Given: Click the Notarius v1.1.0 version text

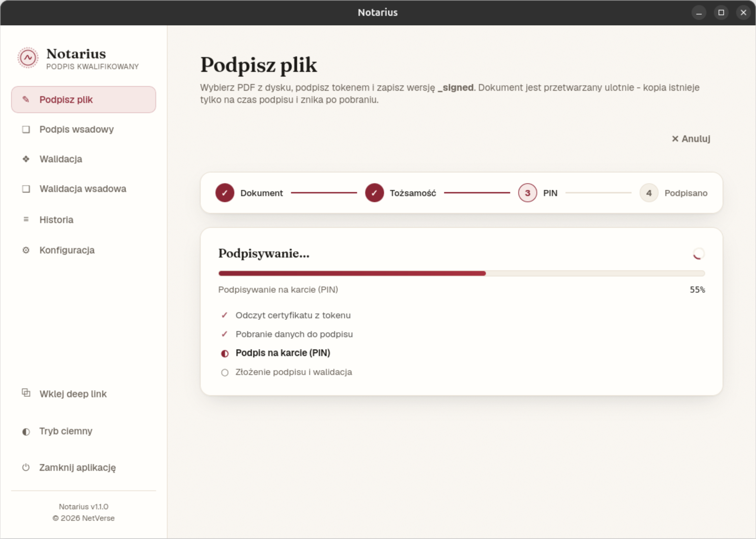Looking at the screenshot, I should click(x=84, y=507).
